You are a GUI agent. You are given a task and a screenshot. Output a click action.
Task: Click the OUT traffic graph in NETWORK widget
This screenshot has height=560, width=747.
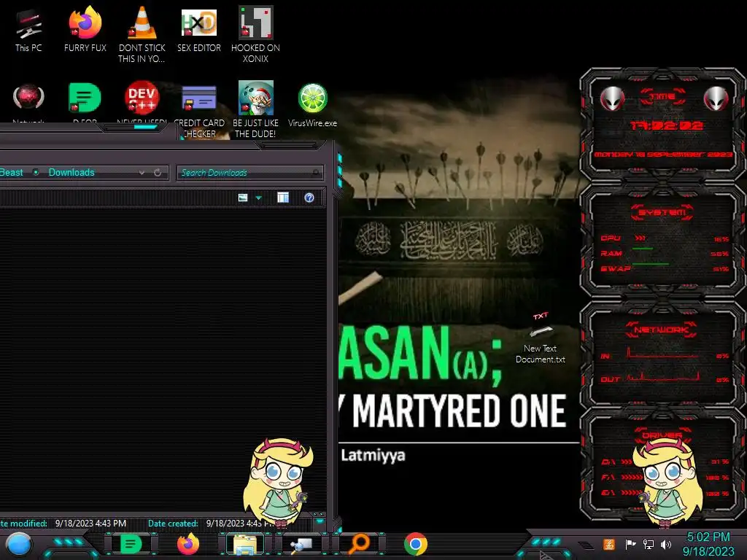(662, 377)
